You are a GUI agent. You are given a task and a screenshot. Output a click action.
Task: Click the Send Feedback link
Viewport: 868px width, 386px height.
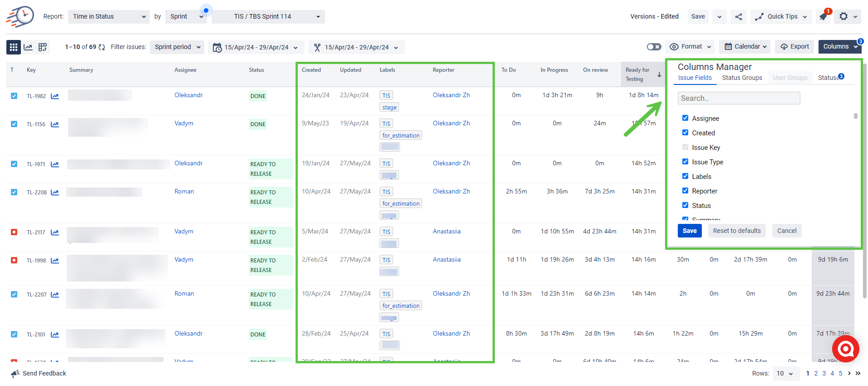[44, 373]
